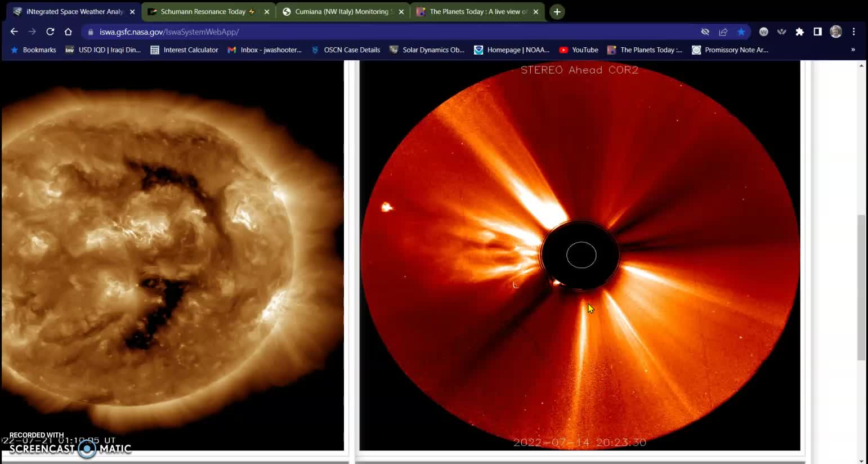This screenshot has height=464, width=868.
Task: Close The Planets Today tab
Action: tap(536, 12)
